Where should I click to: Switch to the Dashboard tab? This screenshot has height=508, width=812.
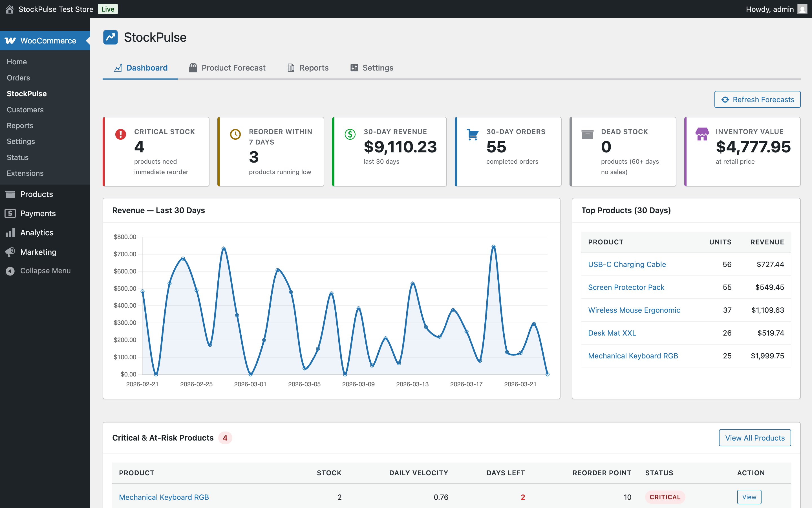(140, 68)
